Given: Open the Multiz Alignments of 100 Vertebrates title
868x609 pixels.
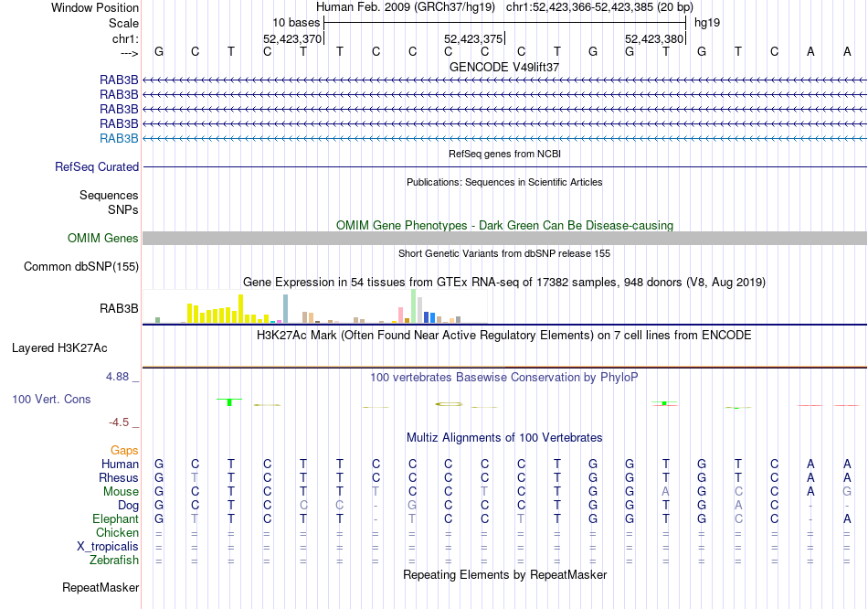Looking at the screenshot, I should [504, 438].
